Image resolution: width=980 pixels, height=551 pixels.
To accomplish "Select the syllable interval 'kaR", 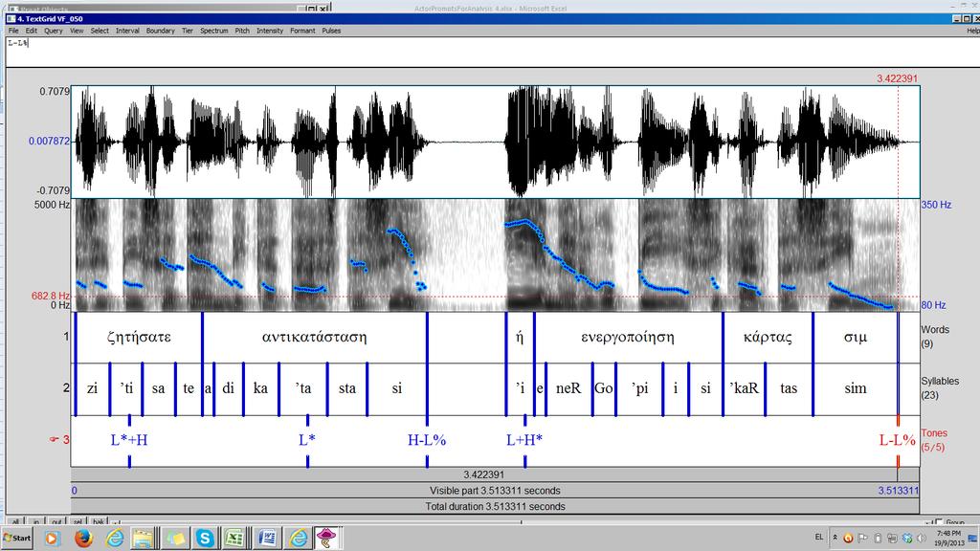I will [x=744, y=388].
